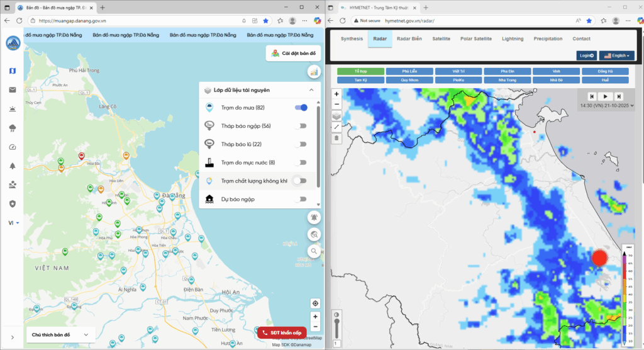Open the shield star icon in sidebar
Image resolution: width=644 pixels, height=350 pixels.
pos(13,203)
